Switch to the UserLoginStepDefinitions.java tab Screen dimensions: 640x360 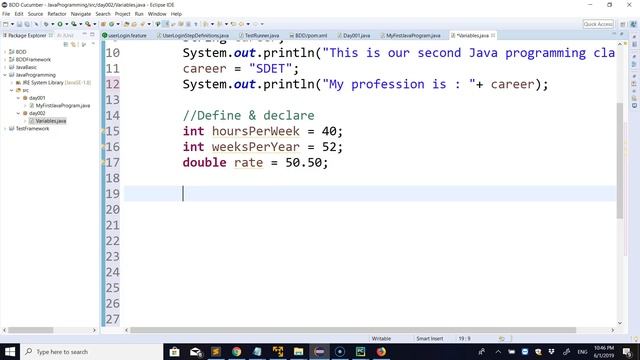point(193,36)
